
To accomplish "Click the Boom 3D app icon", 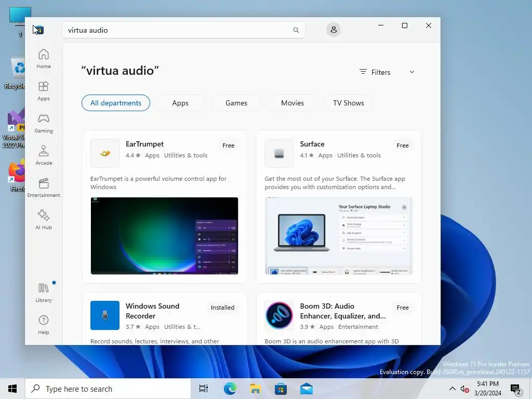I will pos(279,315).
